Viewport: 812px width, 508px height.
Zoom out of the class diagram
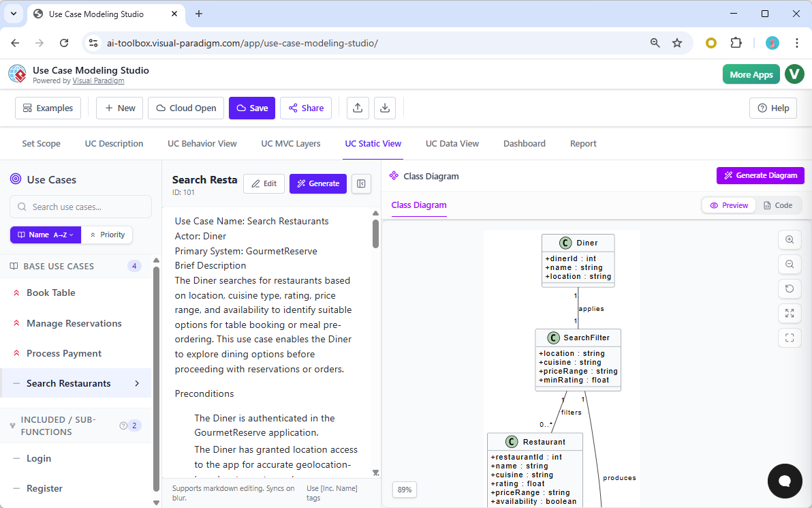(x=790, y=264)
